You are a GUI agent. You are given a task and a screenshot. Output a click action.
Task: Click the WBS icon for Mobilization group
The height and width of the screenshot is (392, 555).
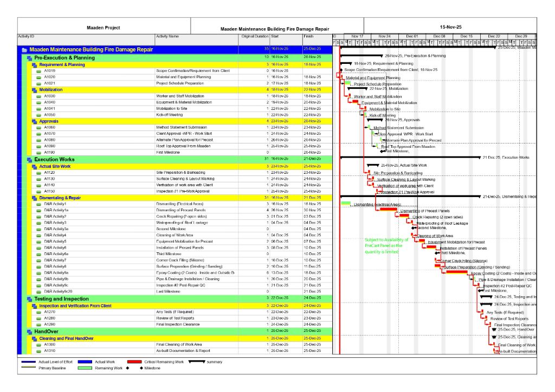pos(35,90)
